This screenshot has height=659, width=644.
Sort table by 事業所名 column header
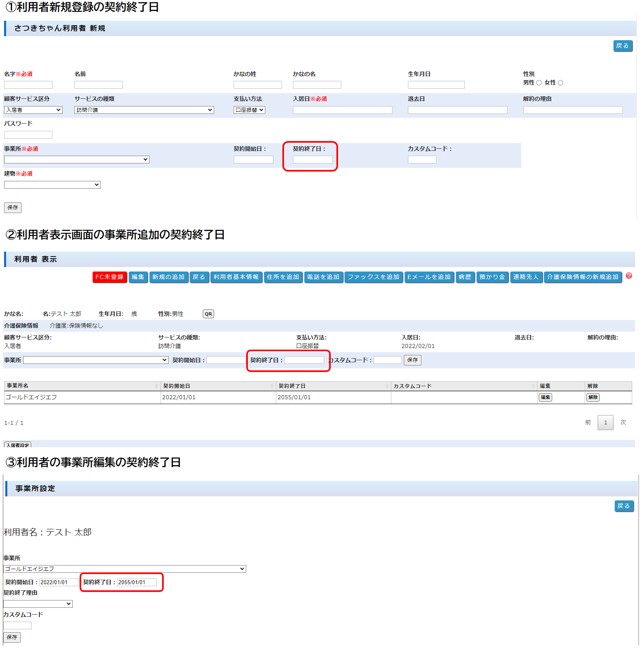click(81, 386)
